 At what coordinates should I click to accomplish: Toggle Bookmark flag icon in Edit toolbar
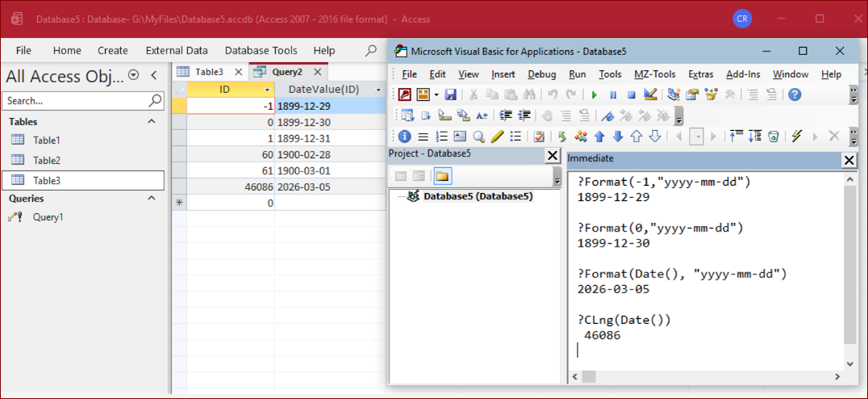(607, 115)
